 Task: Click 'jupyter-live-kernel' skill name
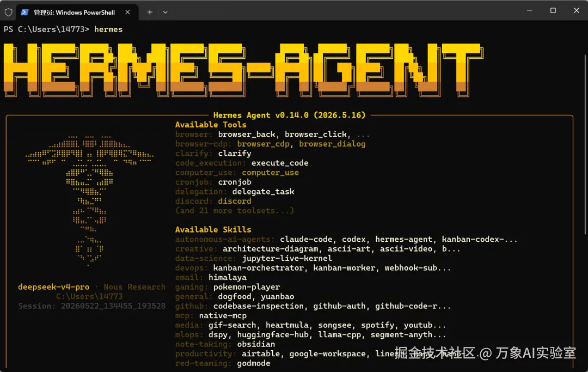[287, 258]
